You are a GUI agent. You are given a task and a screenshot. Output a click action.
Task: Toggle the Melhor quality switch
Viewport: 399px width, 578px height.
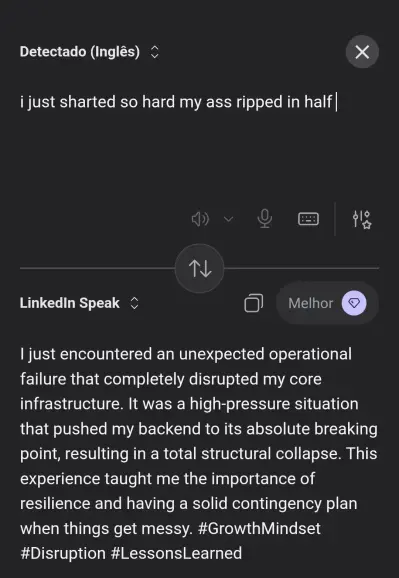click(327, 303)
